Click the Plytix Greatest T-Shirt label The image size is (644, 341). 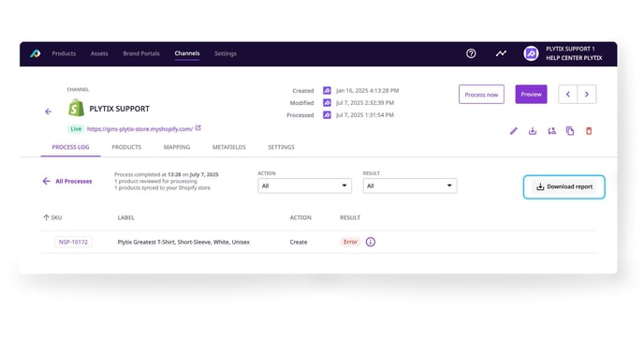click(x=183, y=242)
